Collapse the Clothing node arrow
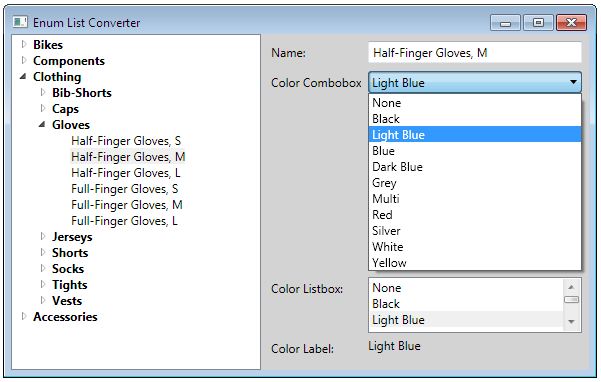This screenshot has height=382, width=601. 23,77
